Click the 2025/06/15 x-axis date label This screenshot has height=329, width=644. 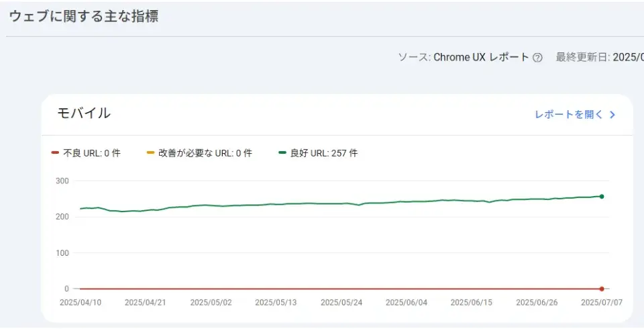(x=472, y=303)
